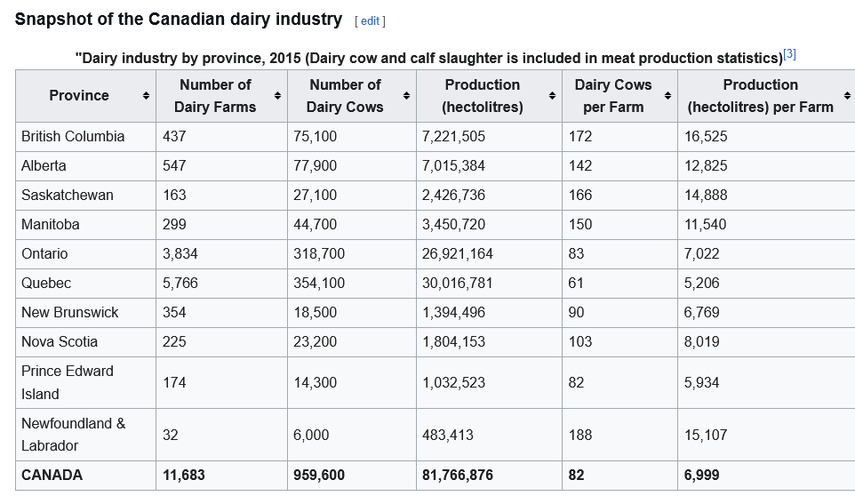Click sort arrows in Dairy Cows per Farm header
Image resolution: width=855 pixels, height=504 pixels.
pos(667,96)
